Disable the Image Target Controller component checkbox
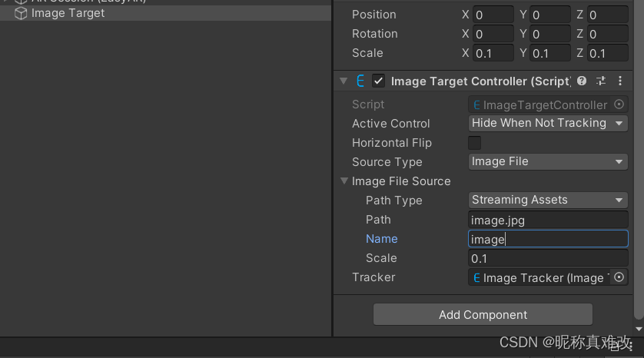 [x=378, y=81]
